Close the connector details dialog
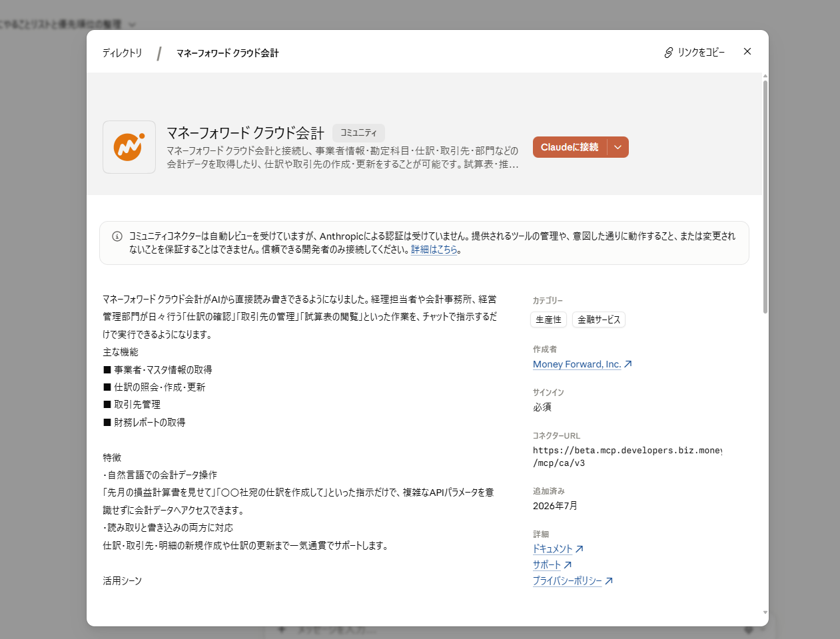Viewport: 840px width, 639px height. 747,51
